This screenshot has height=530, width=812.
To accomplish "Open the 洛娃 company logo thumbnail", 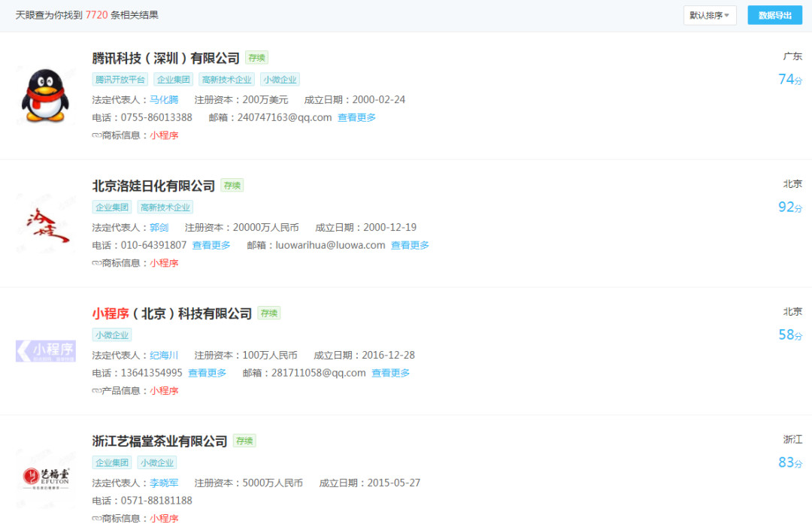I will [x=46, y=225].
